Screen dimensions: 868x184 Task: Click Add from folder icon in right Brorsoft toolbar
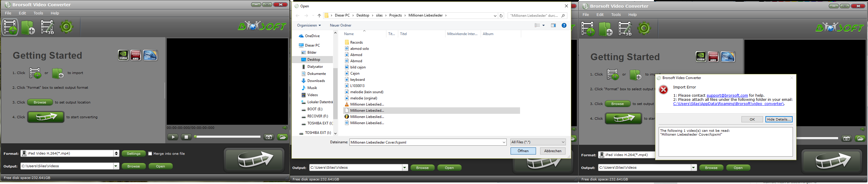[x=605, y=29]
